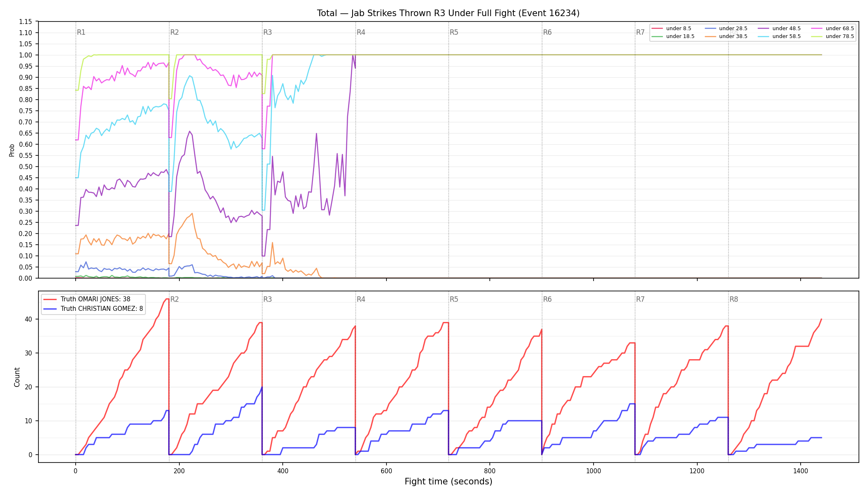The width and height of the screenshot is (868, 496).
Task: Select the "under 68.5" legend entry
Action: (x=832, y=29)
